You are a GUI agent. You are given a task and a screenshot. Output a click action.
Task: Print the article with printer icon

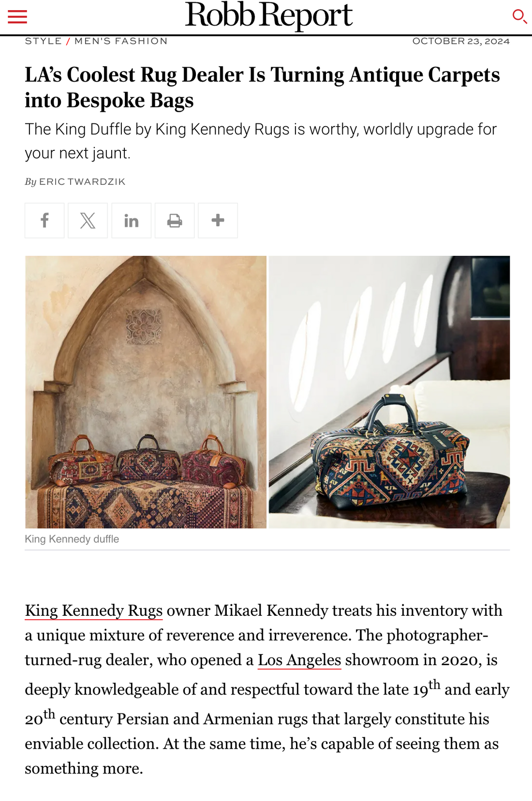(x=175, y=221)
